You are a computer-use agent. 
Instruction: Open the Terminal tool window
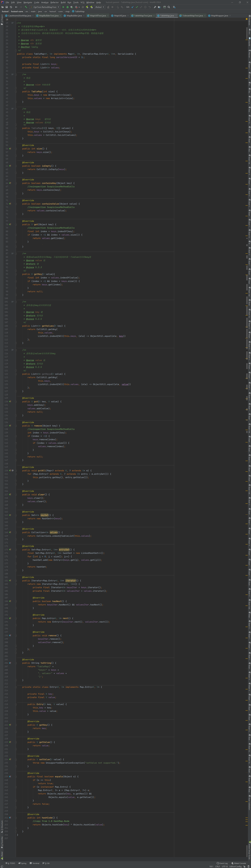34,863
